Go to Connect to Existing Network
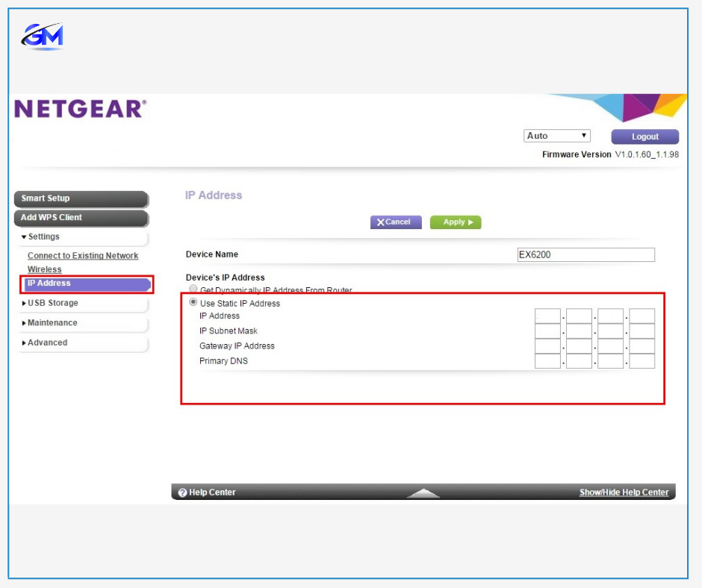Image resolution: width=702 pixels, height=588 pixels. click(83, 255)
